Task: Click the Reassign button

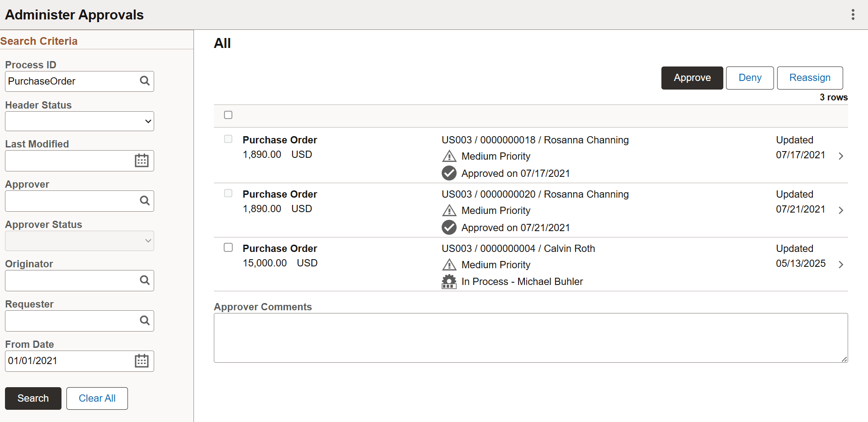Action: [809, 78]
